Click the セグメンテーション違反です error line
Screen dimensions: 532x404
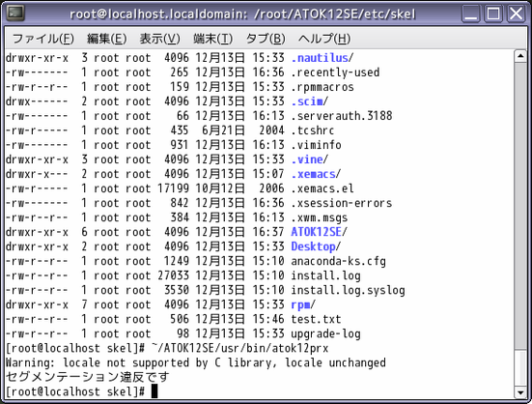point(88,378)
